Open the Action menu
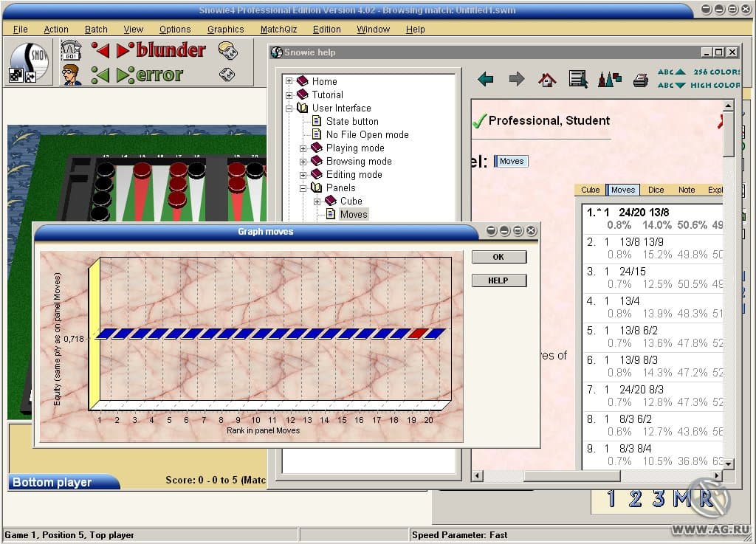The width and height of the screenshot is (756, 544). [56, 30]
